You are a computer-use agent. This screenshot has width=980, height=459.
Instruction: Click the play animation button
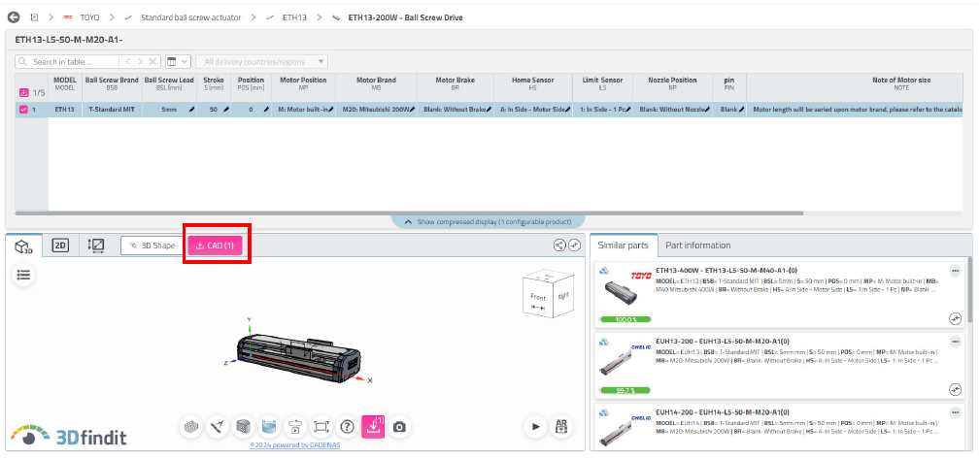click(x=535, y=426)
